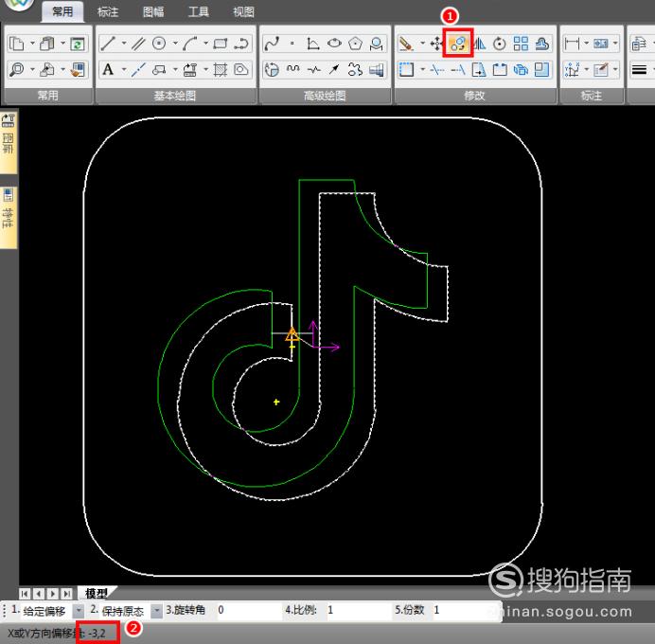The height and width of the screenshot is (644, 655).
Task: Switch to the 标注 ribbon tab
Action: coord(108,11)
